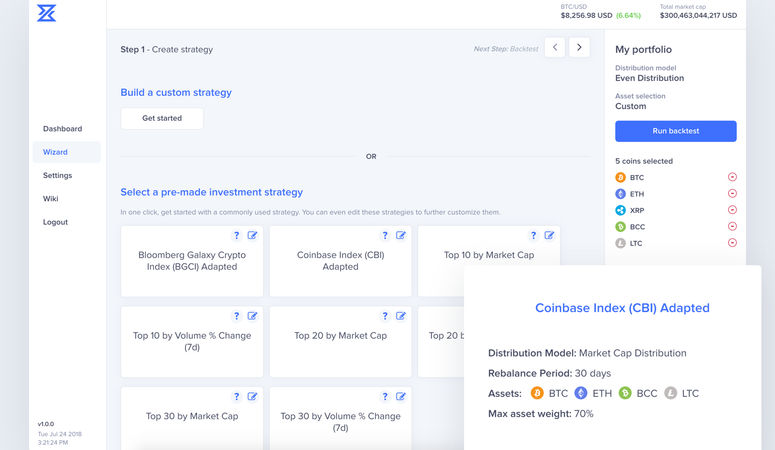775x450 pixels.
Task: Open help for Top 10 by Market Cap
Action: tap(533, 235)
